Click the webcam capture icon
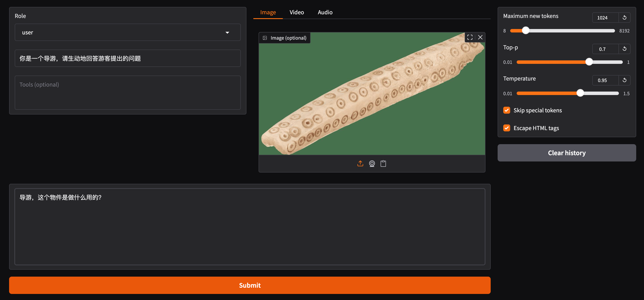644x300 pixels. pos(372,163)
